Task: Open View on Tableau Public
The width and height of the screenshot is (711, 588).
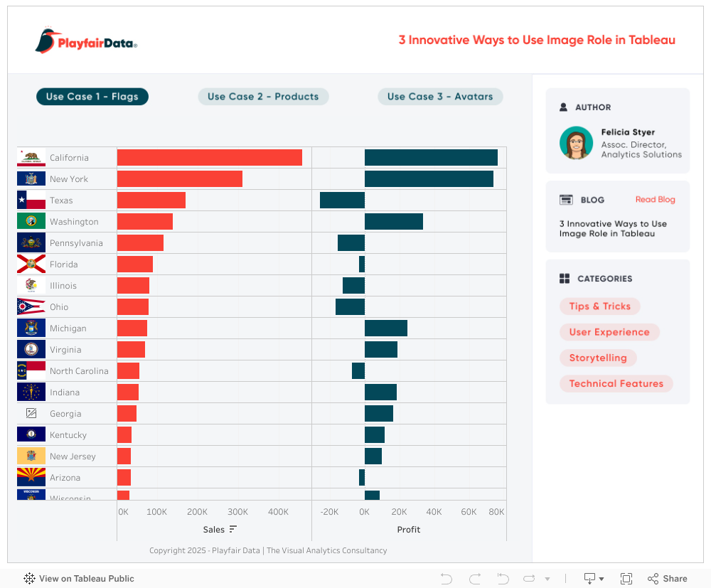Action: click(79, 579)
